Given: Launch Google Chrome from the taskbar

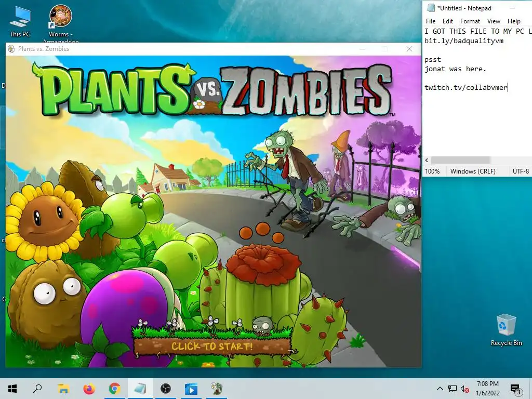Looking at the screenshot, I should click(x=115, y=389).
